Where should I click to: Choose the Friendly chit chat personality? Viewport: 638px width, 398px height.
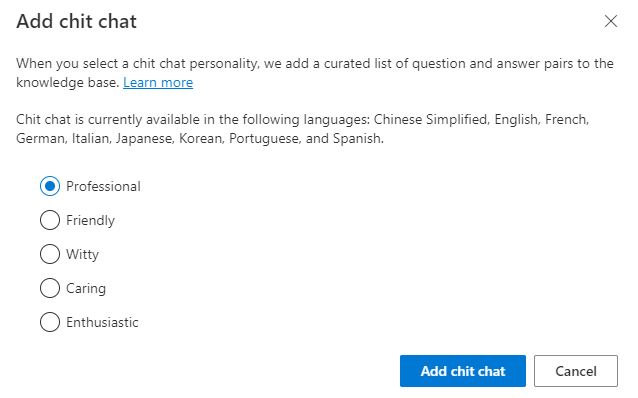pyautogui.click(x=50, y=220)
